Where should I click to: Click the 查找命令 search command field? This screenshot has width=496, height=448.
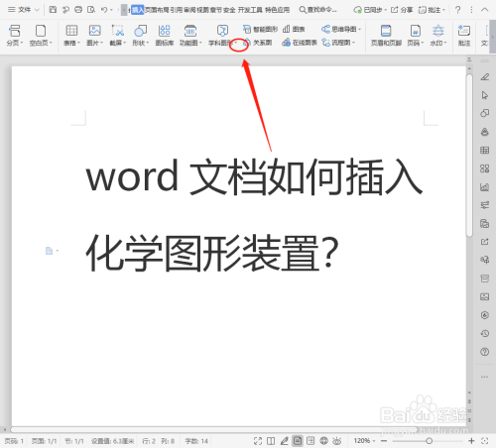pos(317,10)
